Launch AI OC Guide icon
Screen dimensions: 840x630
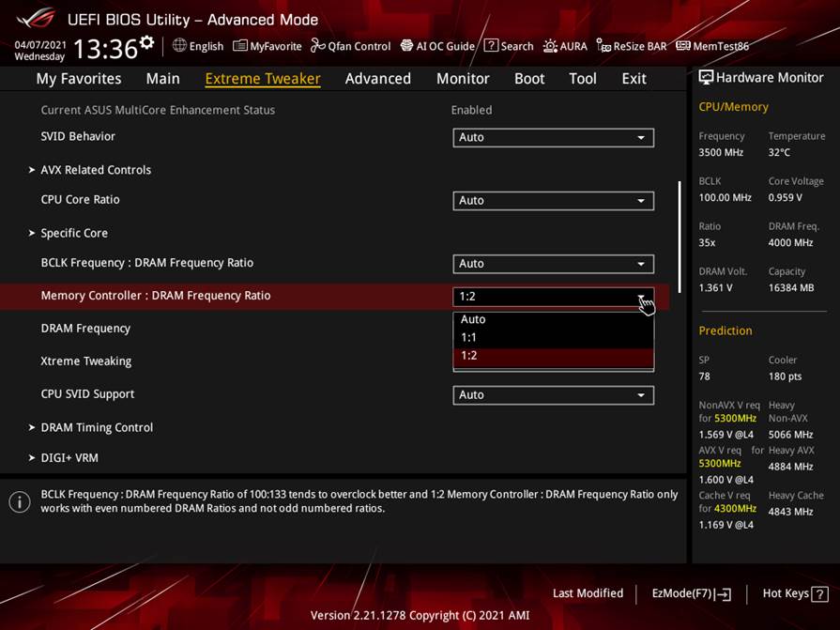406,46
